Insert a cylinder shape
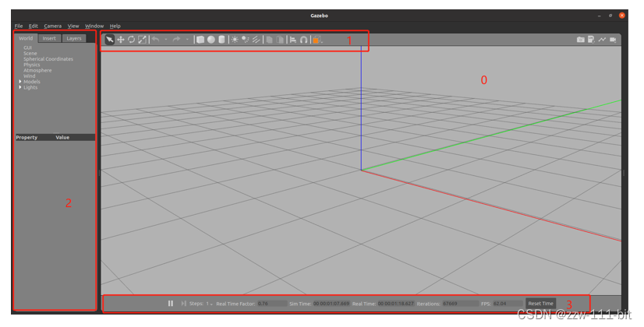Viewport: 644px width, 327px height. point(221,40)
